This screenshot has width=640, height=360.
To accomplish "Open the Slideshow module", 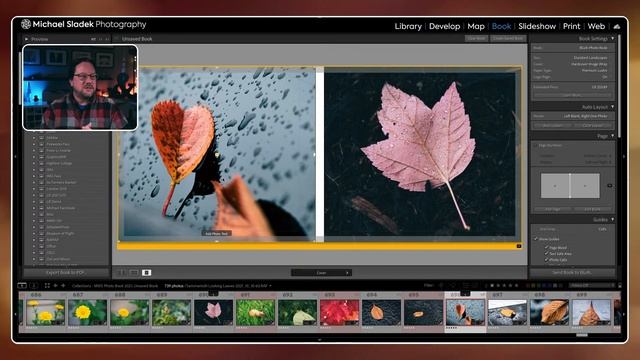I will click(x=537, y=26).
